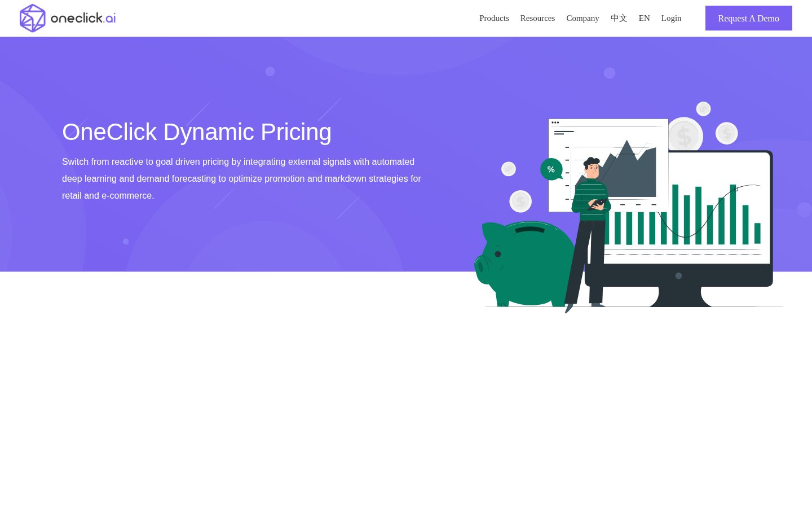The height and width of the screenshot is (508, 812).
Task: Click the oneclick.ai wordmark text
Action: [x=83, y=18]
